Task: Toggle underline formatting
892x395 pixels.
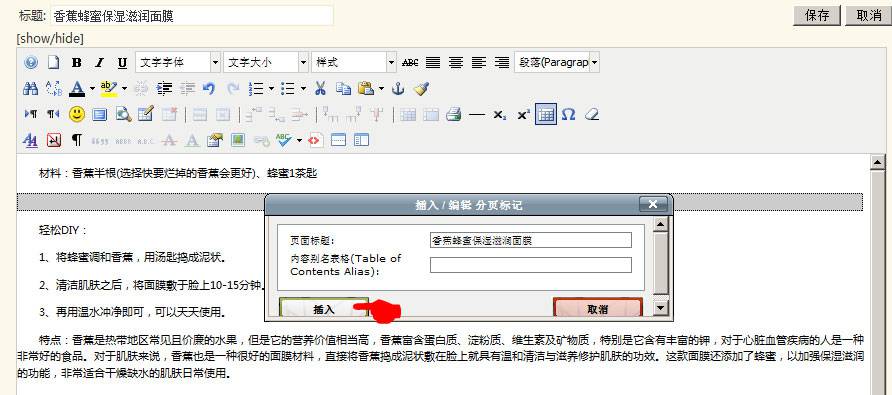Action: 122,63
